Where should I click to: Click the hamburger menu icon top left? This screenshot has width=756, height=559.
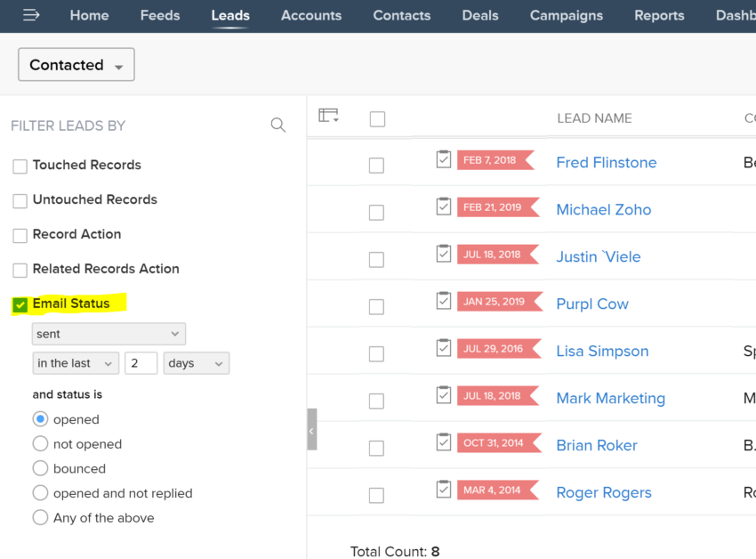coord(32,15)
